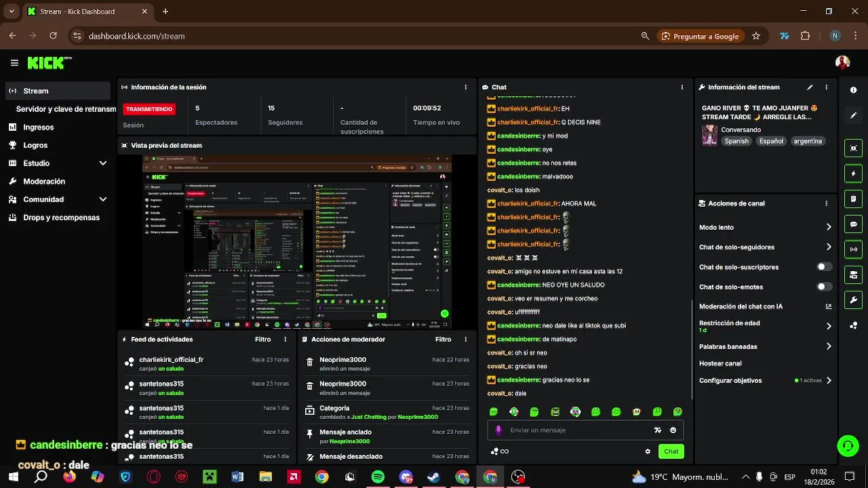Screen dimensions: 868x488
Task: Bookmark this page with the star icon
Action: [x=756, y=36]
